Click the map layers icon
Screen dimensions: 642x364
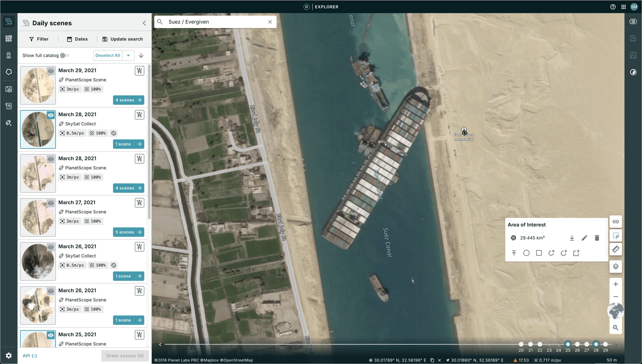point(616,266)
